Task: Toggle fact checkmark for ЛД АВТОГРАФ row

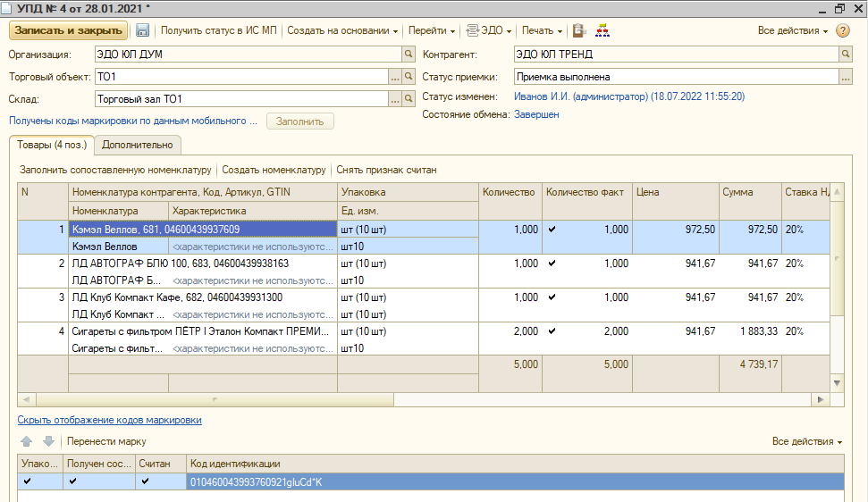Action: point(552,264)
